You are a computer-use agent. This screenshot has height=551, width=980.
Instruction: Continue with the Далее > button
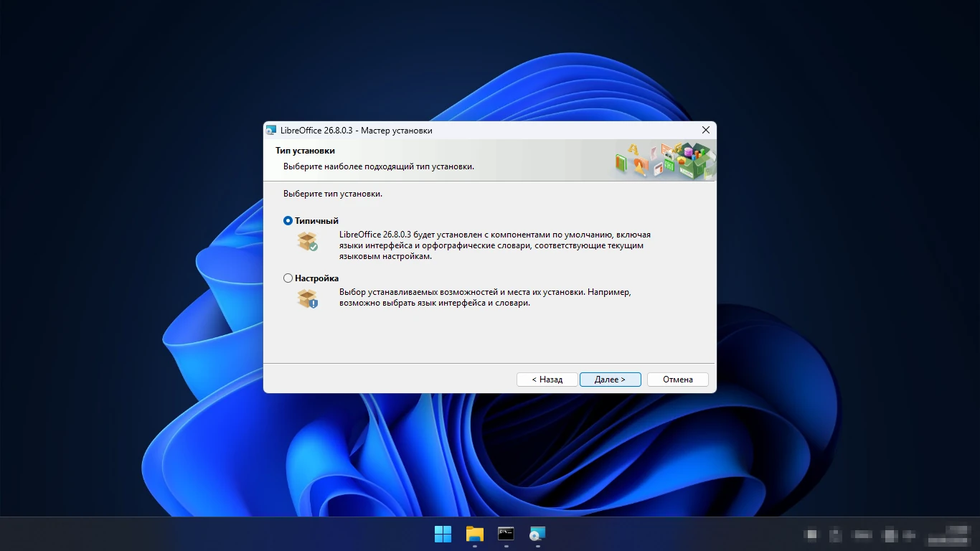tap(610, 380)
